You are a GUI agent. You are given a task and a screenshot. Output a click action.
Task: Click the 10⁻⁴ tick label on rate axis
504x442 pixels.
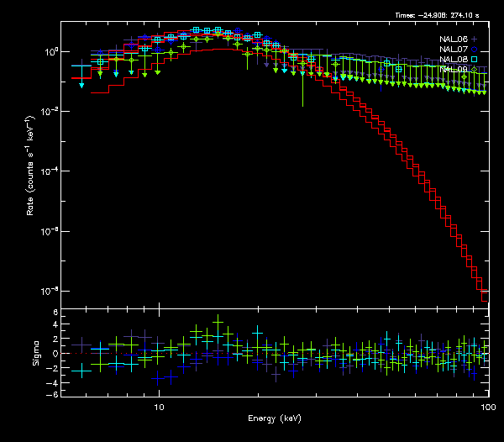click(x=50, y=171)
